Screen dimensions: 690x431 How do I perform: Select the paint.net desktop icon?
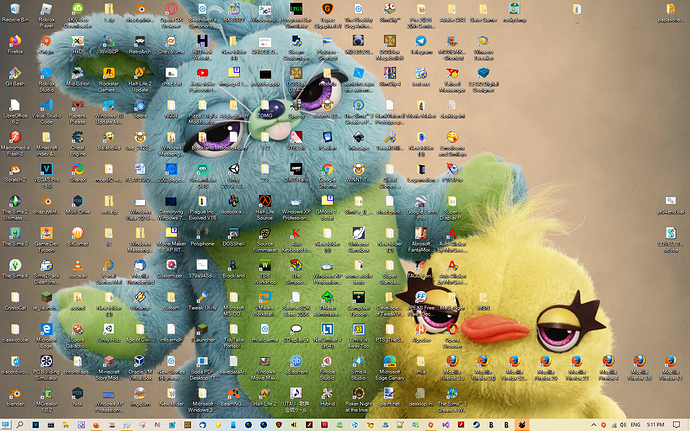point(389,398)
